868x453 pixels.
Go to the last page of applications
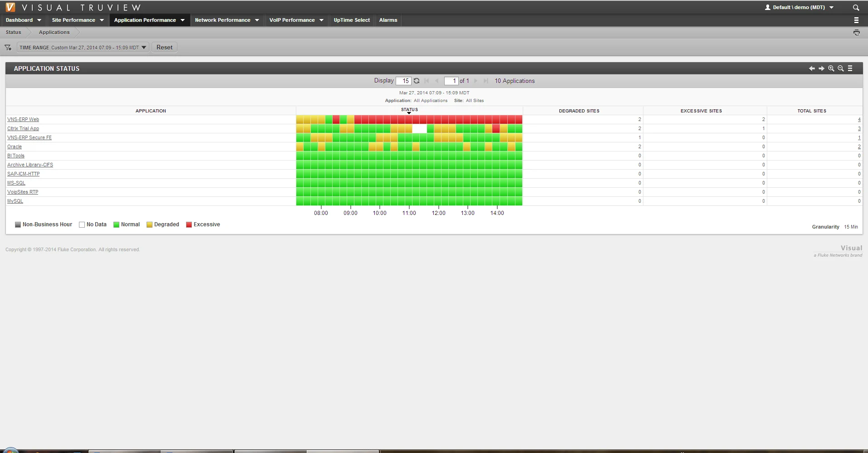(x=485, y=81)
